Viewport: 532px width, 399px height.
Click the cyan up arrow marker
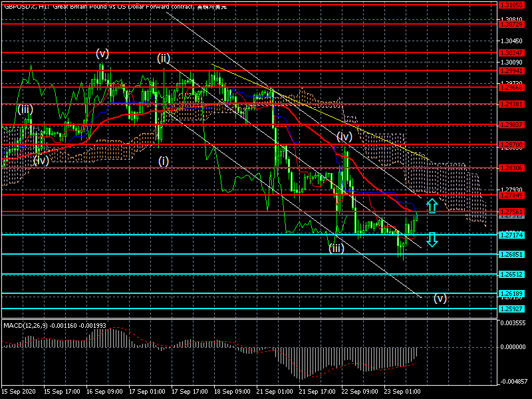pyautogui.click(x=432, y=205)
